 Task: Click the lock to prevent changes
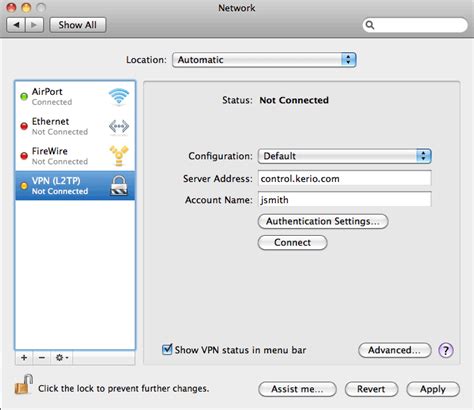click(x=23, y=384)
